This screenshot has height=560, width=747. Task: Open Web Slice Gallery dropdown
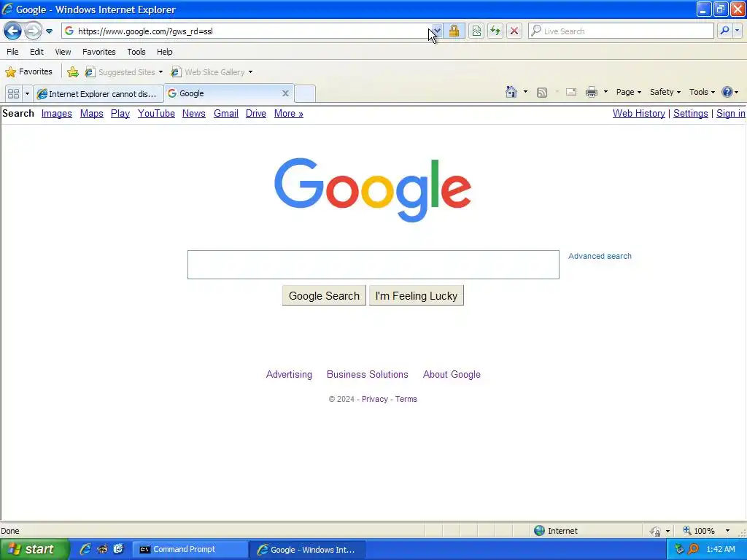click(x=212, y=72)
